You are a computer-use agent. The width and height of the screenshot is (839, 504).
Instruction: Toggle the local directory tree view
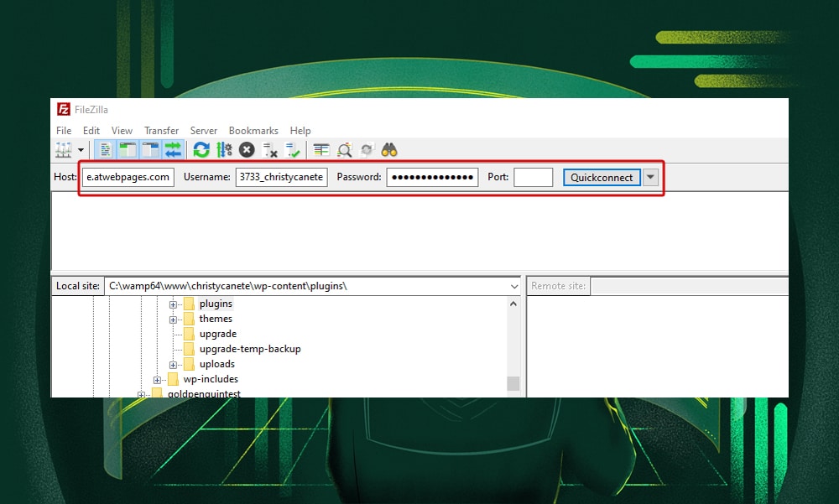(x=128, y=149)
